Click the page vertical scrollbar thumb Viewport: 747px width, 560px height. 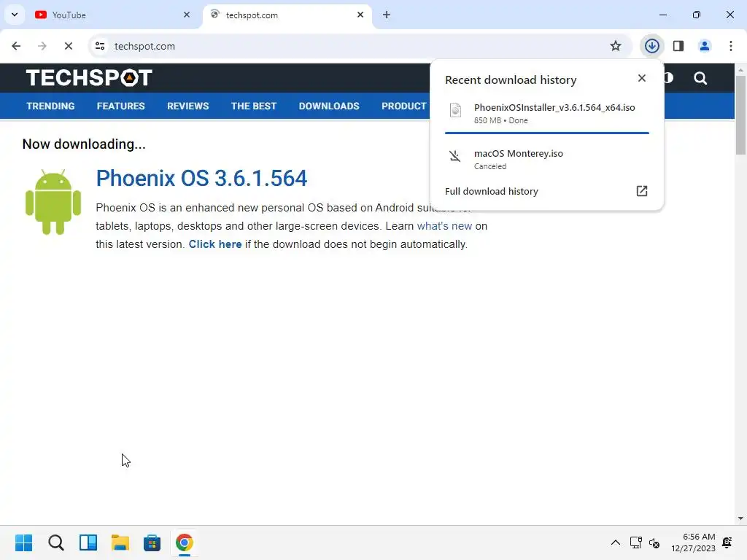[740, 114]
